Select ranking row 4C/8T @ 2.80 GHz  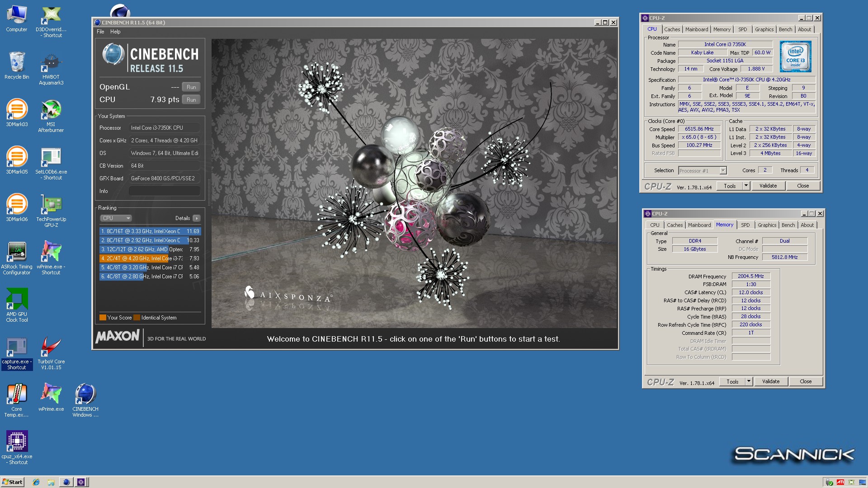point(150,277)
